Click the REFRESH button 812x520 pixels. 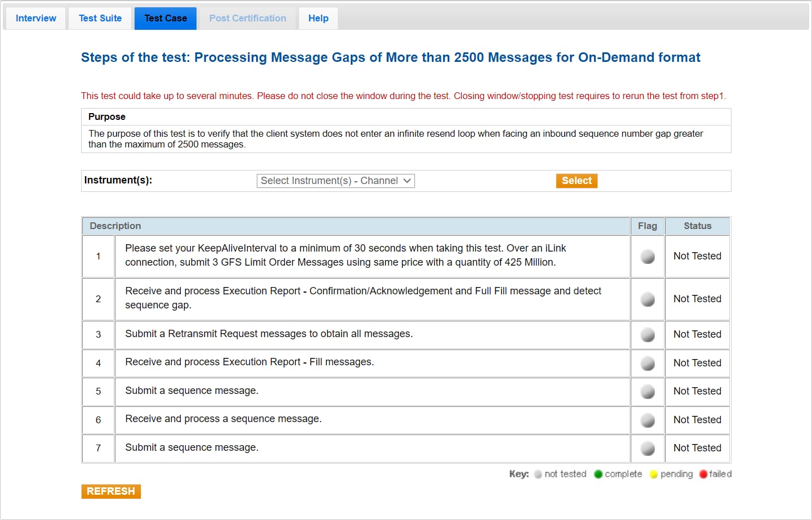pos(111,491)
